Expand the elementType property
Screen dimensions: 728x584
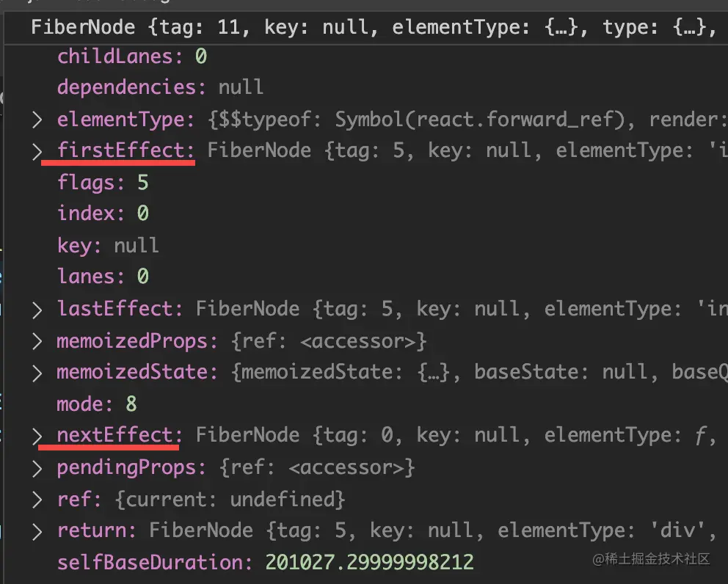37,120
